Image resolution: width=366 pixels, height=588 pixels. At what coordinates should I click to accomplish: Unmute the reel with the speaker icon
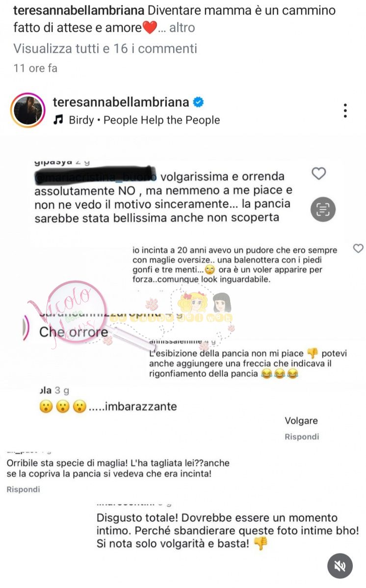coord(340,566)
